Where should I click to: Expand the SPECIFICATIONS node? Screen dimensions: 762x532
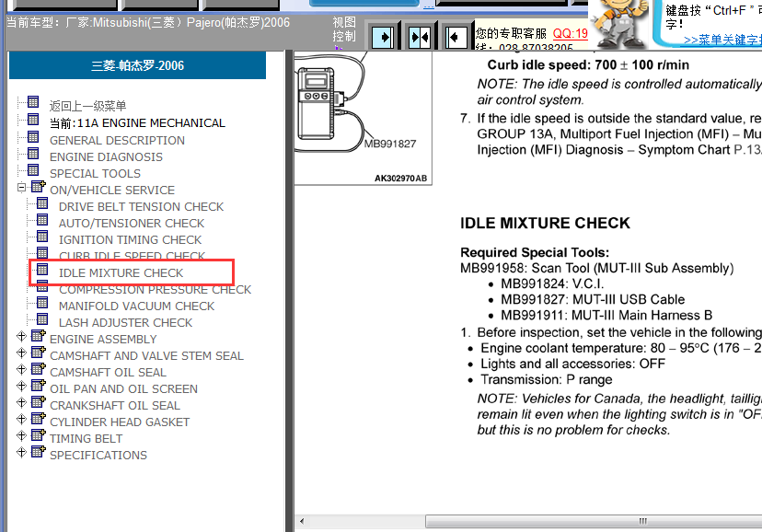(x=21, y=452)
